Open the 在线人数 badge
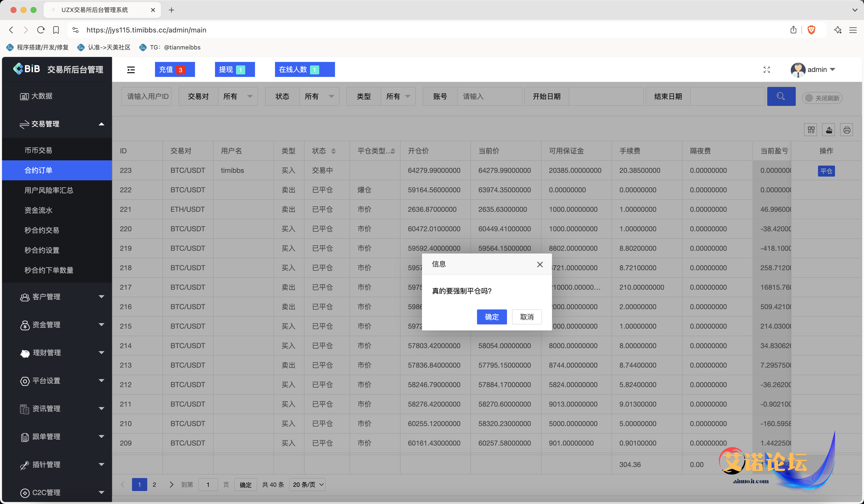Viewport: 864px width, 504px height. click(305, 69)
